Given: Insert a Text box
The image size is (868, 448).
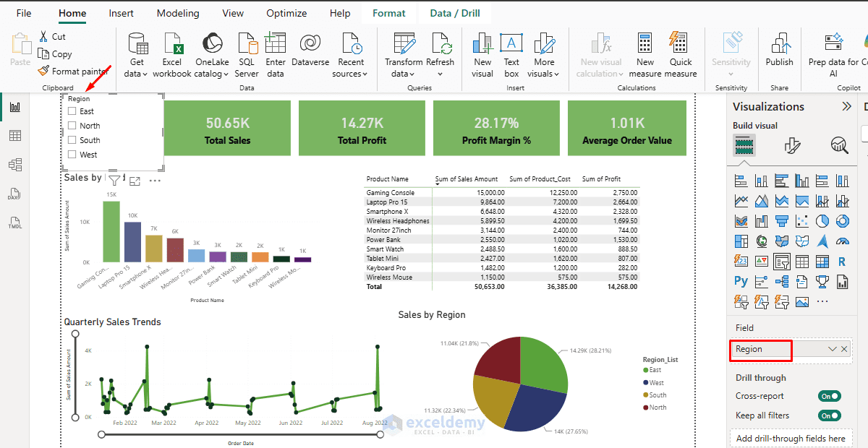Looking at the screenshot, I should (511, 55).
